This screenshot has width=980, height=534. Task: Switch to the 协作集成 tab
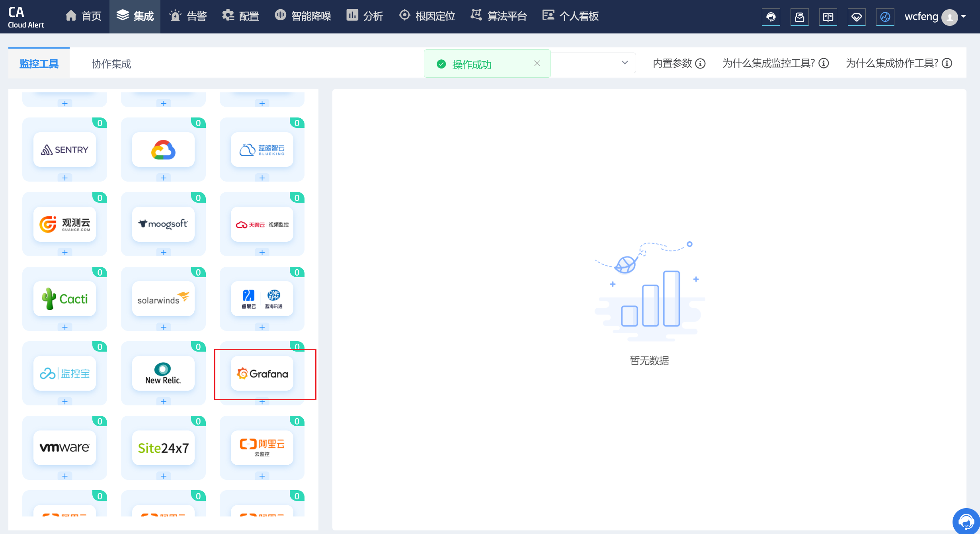tap(111, 64)
